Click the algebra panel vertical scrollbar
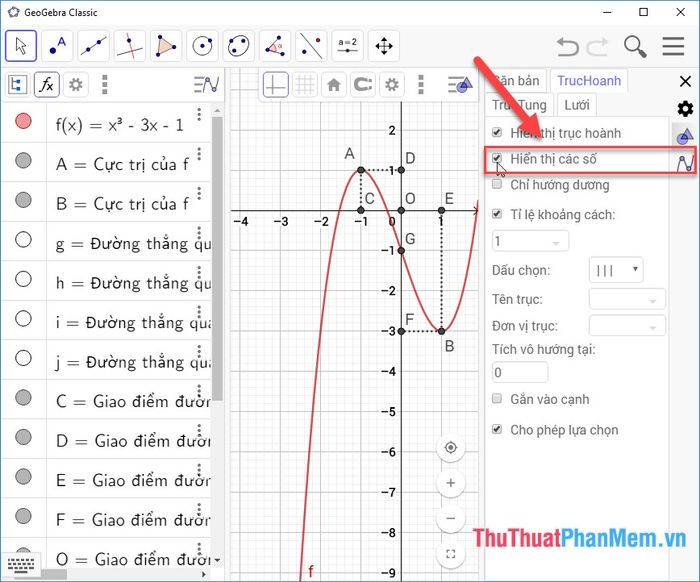The height and width of the screenshot is (582, 700). [x=217, y=259]
